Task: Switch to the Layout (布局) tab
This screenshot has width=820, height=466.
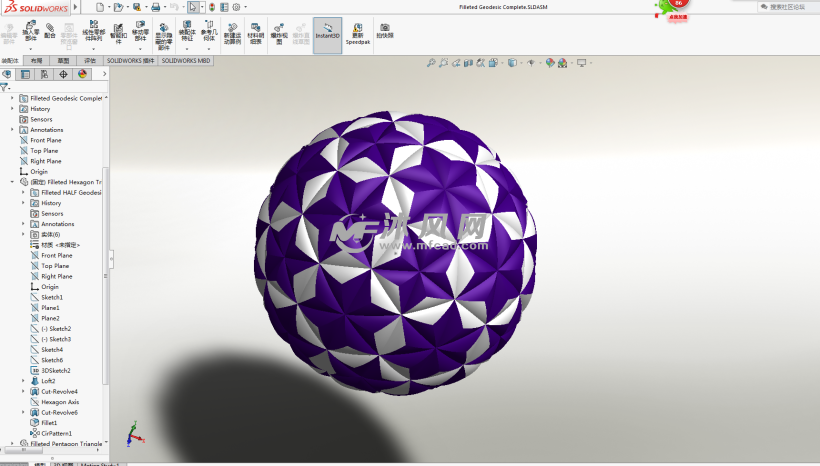Action: [x=37, y=61]
